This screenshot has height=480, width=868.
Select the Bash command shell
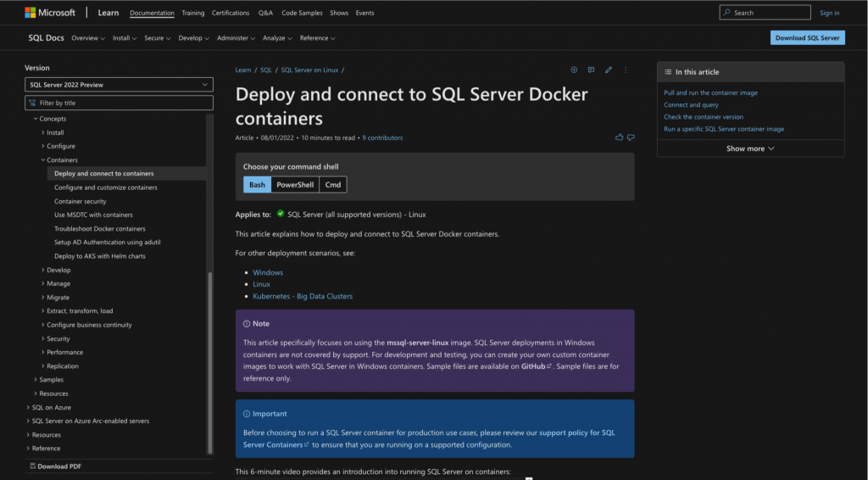[257, 185]
